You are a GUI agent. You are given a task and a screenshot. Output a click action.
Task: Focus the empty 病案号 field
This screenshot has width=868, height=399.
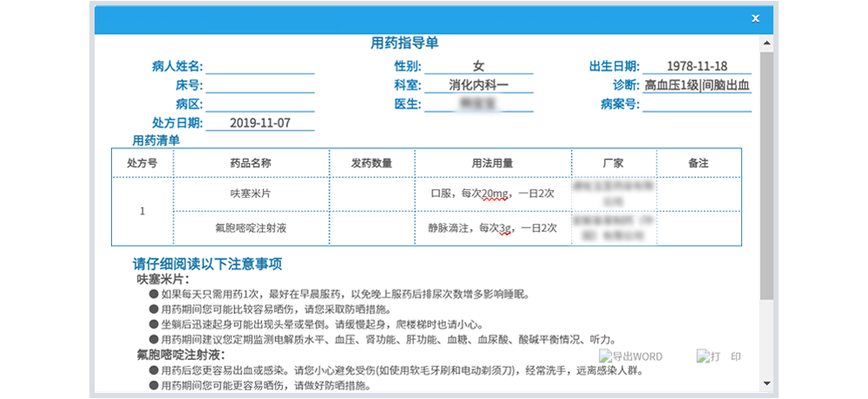(697, 105)
